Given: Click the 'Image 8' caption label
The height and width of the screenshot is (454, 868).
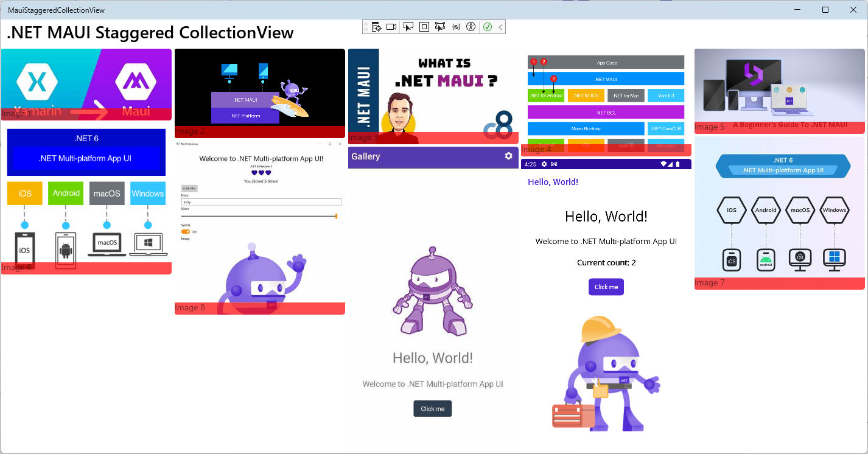Looking at the screenshot, I should coord(190,308).
